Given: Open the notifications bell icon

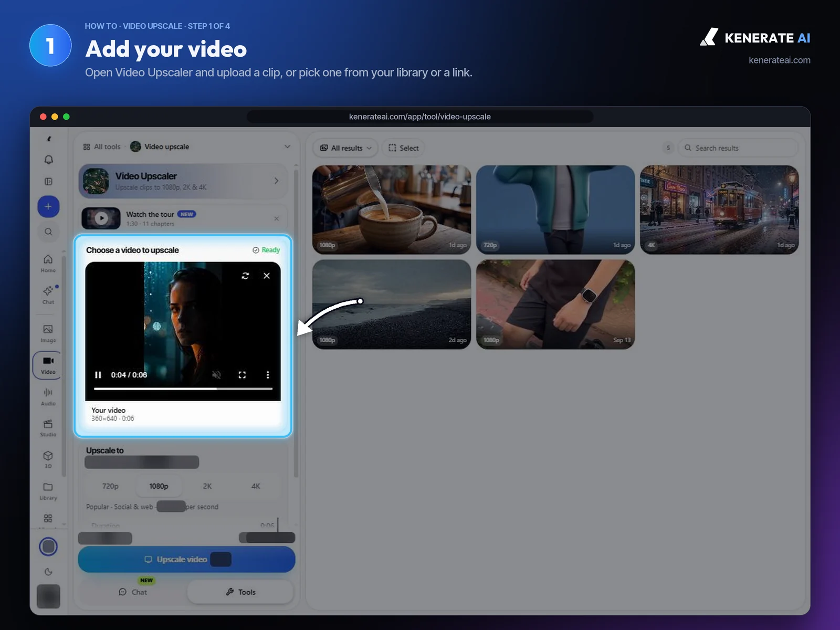Looking at the screenshot, I should pos(48,160).
